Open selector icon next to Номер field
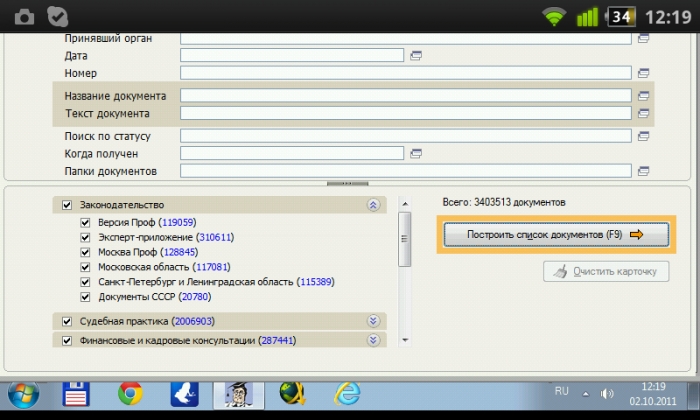This screenshot has height=420, width=700. tap(643, 73)
